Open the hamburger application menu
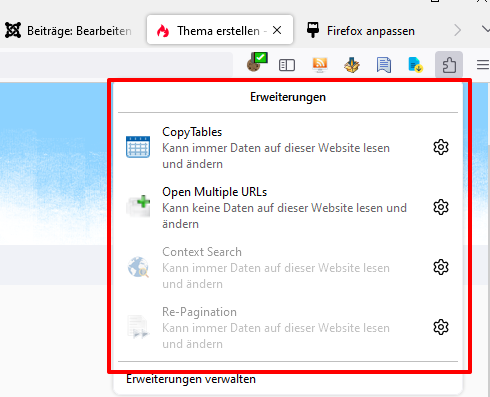The image size is (490, 397). point(483,64)
